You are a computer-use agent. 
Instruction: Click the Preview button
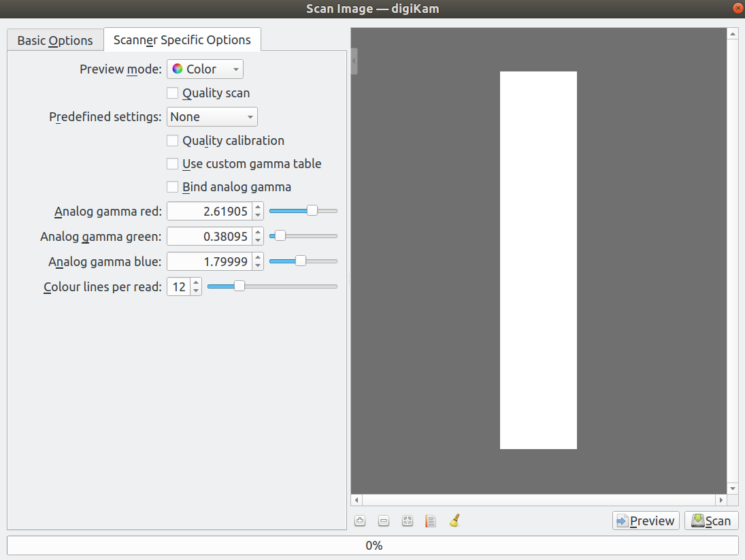coord(645,521)
